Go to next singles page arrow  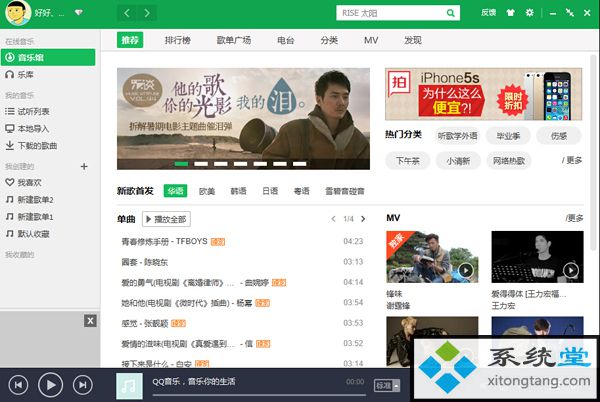(363, 219)
